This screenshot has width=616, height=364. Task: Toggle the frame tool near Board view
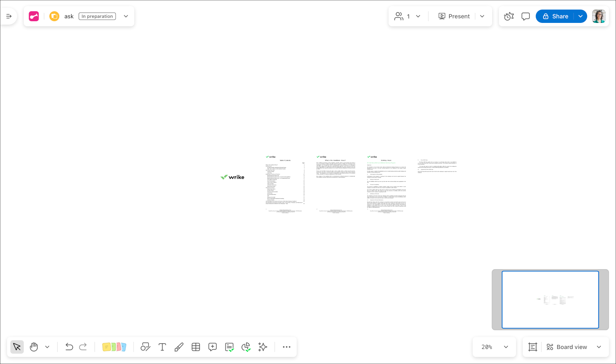tap(532, 347)
